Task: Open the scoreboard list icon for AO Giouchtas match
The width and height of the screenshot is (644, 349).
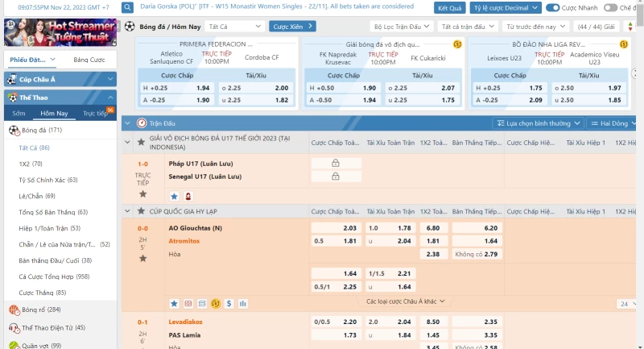Action: pyautogui.click(x=202, y=303)
